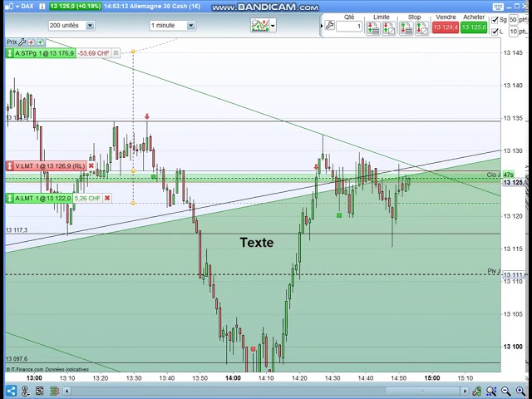Select the A:LMT 1@13 122,0 order label
532x399 pixels.
[x=43, y=198]
